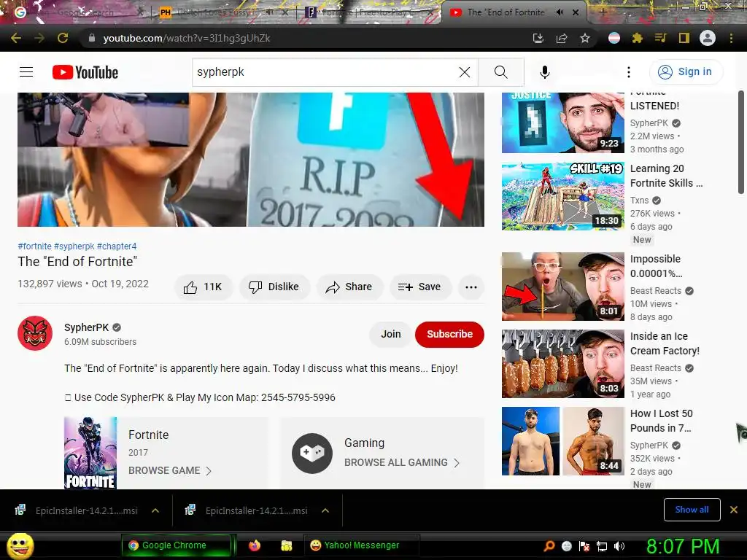
Task: Open YouTube settings three-dot menu
Action: (x=628, y=72)
